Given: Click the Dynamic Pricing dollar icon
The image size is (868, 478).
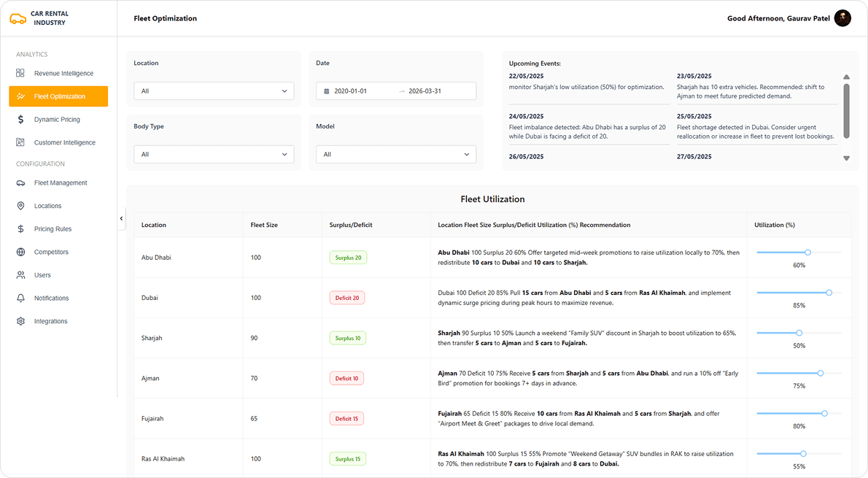Looking at the screenshot, I should [20, 119].
